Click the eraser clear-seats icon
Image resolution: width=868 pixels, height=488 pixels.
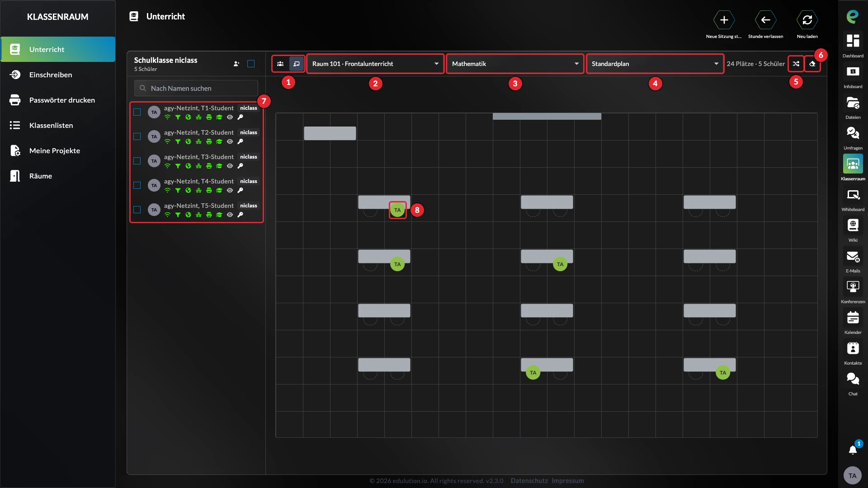pos(812,64)
